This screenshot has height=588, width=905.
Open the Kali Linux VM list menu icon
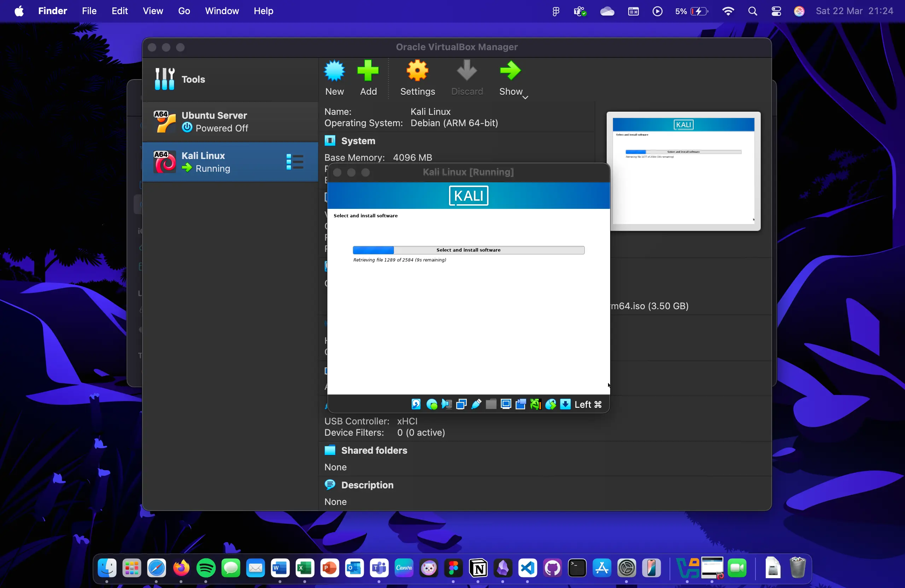[295, 161]
